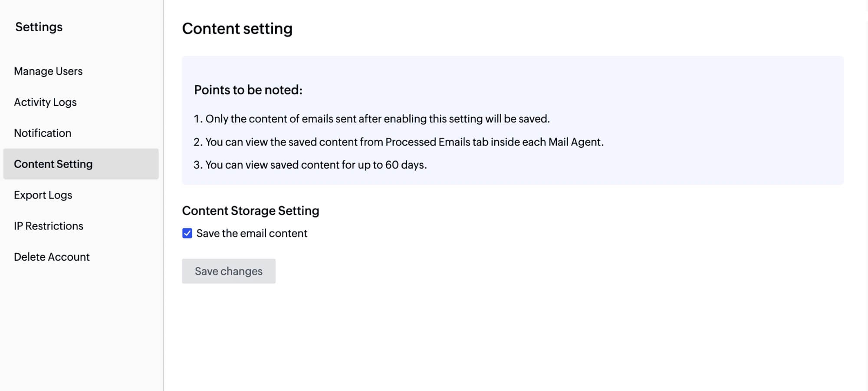
Task: Enable the email content saving checkbox
Action: [187, 233]
